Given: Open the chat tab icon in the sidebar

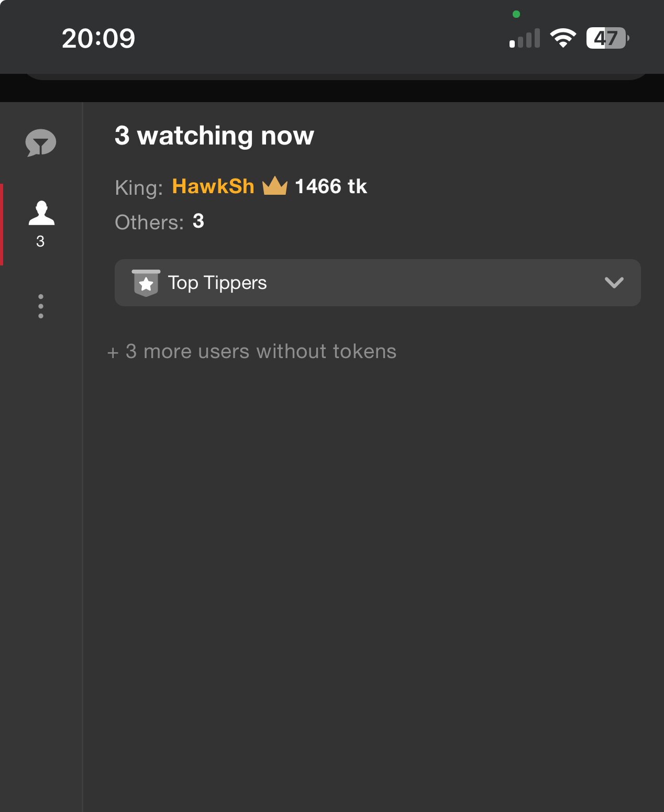Looking at the screenshot, I should (41, 142).
